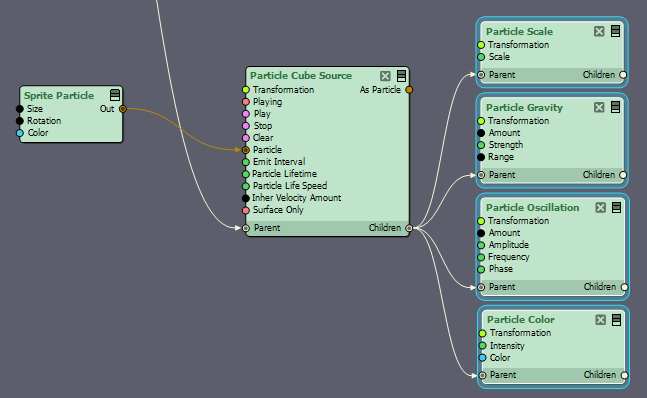Click Cube Source Stop port
The image size is (647, 398).
pyautogui.click(x=246, y=126)
